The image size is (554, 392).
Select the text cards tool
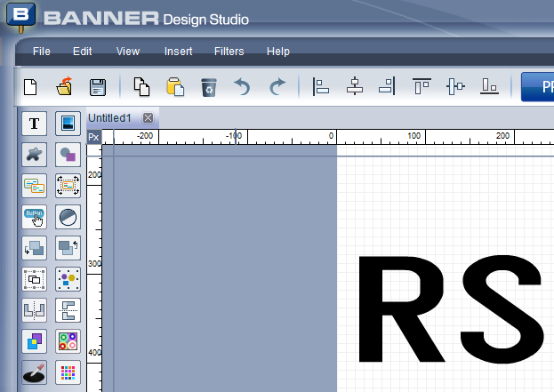tap(35, 186)
